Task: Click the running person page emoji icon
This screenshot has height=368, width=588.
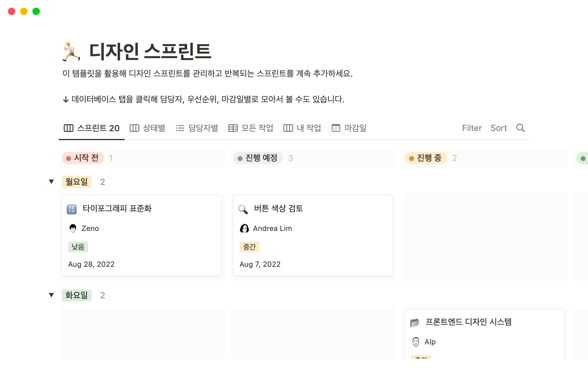Action: click(x=71, y=52)
